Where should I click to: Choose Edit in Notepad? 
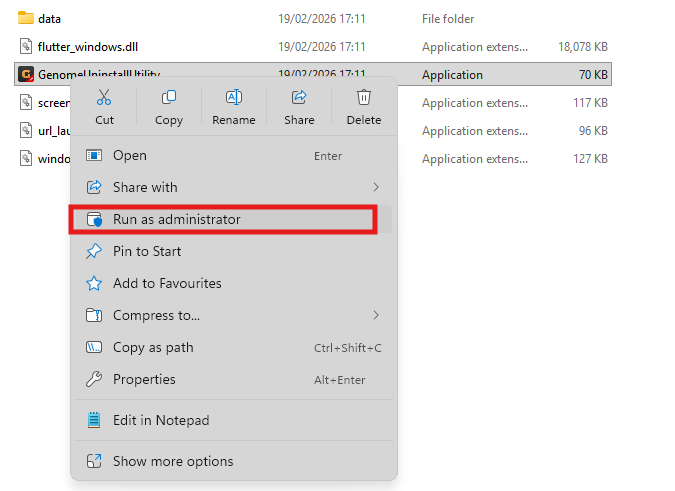[161, 420]
